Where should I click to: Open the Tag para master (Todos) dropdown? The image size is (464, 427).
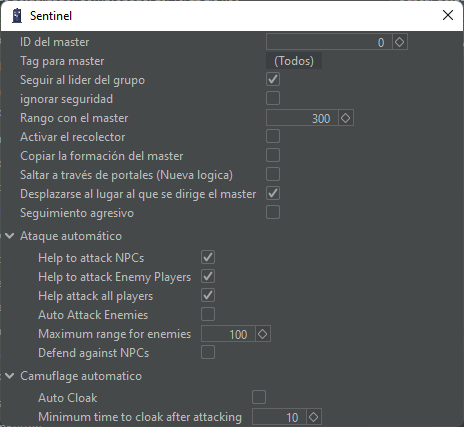(294, 61)
